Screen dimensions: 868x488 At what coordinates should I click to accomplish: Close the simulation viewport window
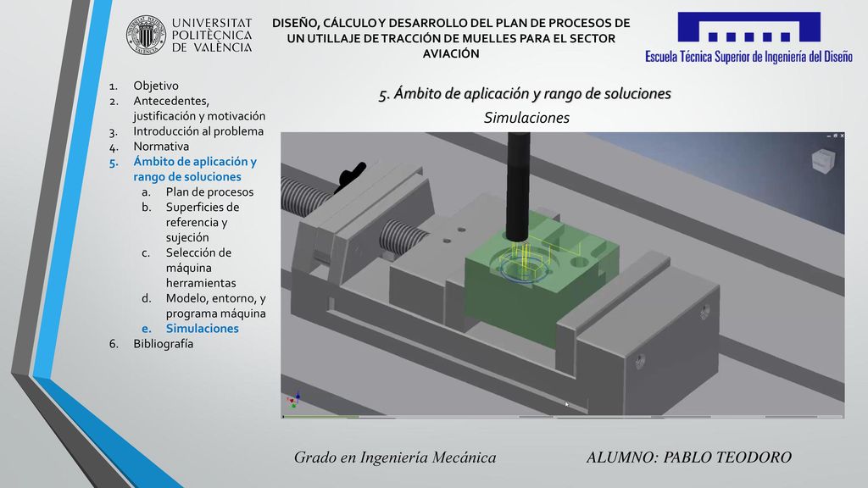pyautogui.click(x=842, y=136)
